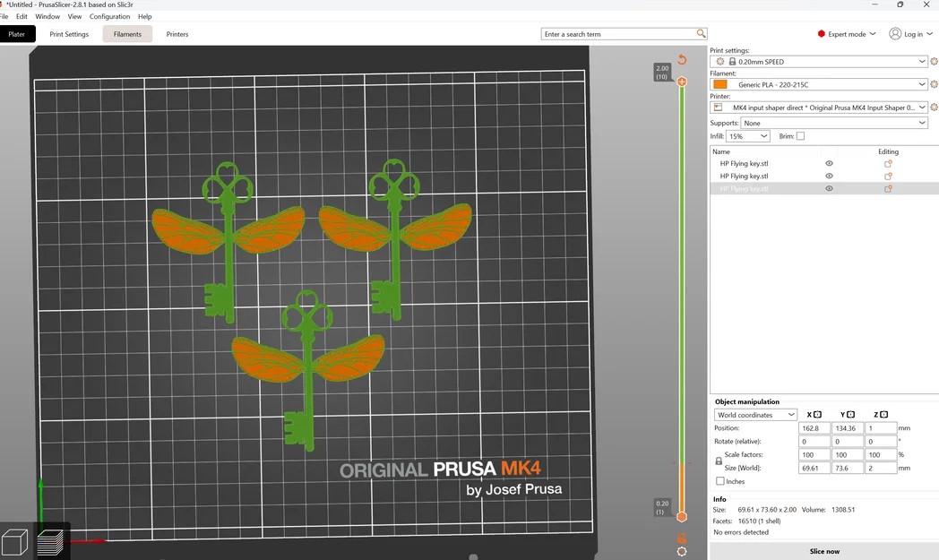Click the Z axis mirror icon

[x=884, y=415]
